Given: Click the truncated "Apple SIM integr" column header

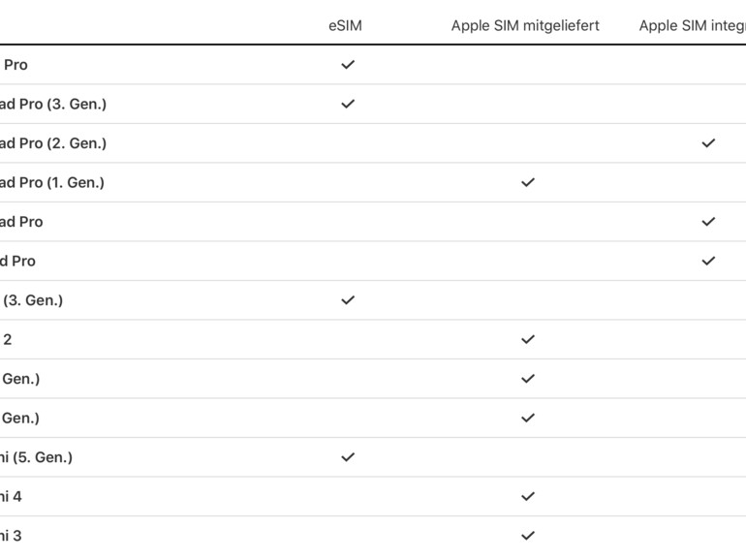Looking at the screenshot, I should pos(691,26).
